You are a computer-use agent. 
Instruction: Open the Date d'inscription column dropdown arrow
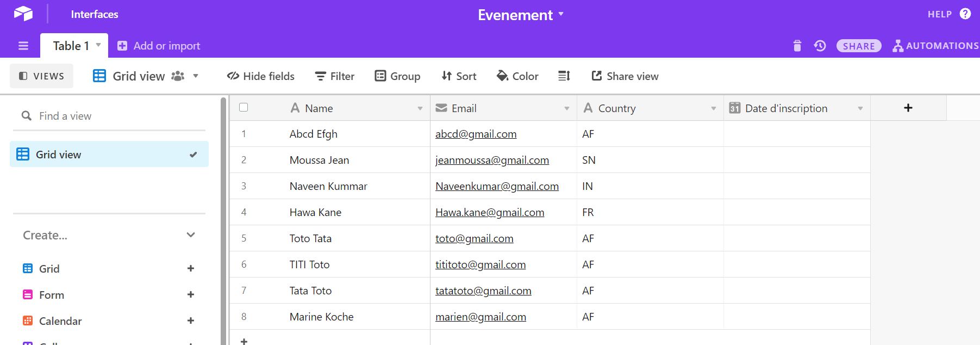[x=860, y=108]
